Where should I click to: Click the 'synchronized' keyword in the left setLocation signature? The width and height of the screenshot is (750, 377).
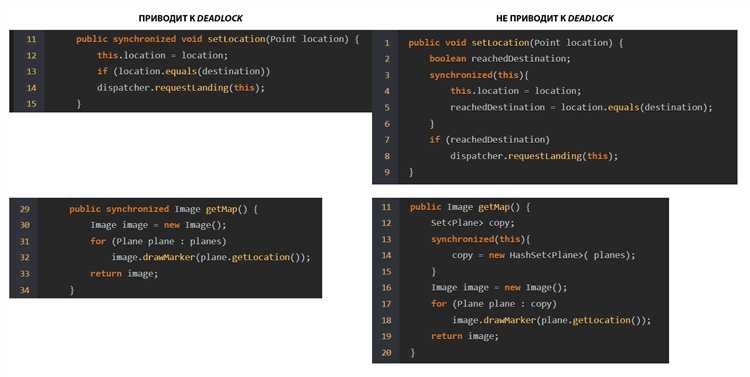click(x=144, y=39)
